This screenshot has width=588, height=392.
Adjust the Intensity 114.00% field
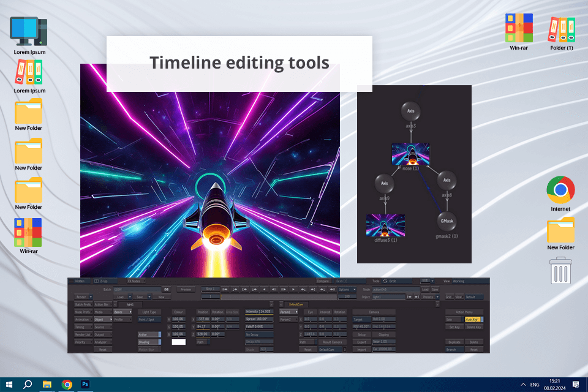click(x=259, y=312)
